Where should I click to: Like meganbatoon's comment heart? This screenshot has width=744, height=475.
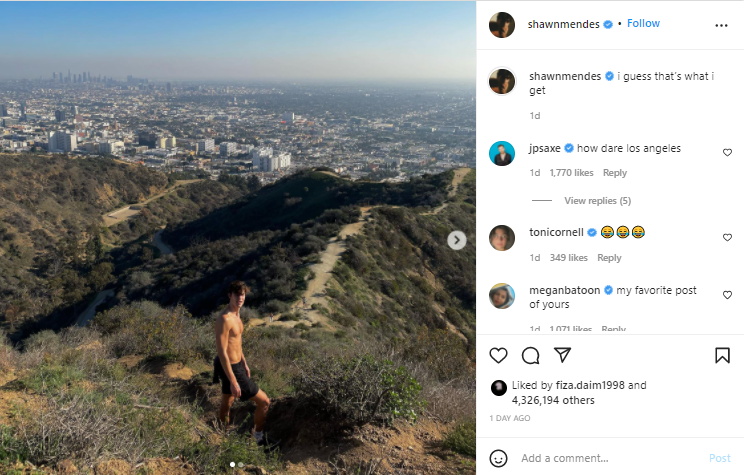point(727,296)
